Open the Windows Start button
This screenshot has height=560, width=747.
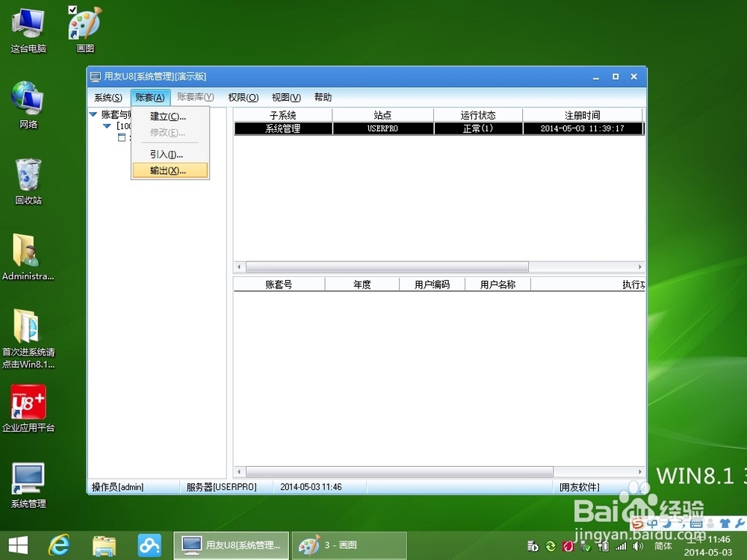tap(18, 546)
